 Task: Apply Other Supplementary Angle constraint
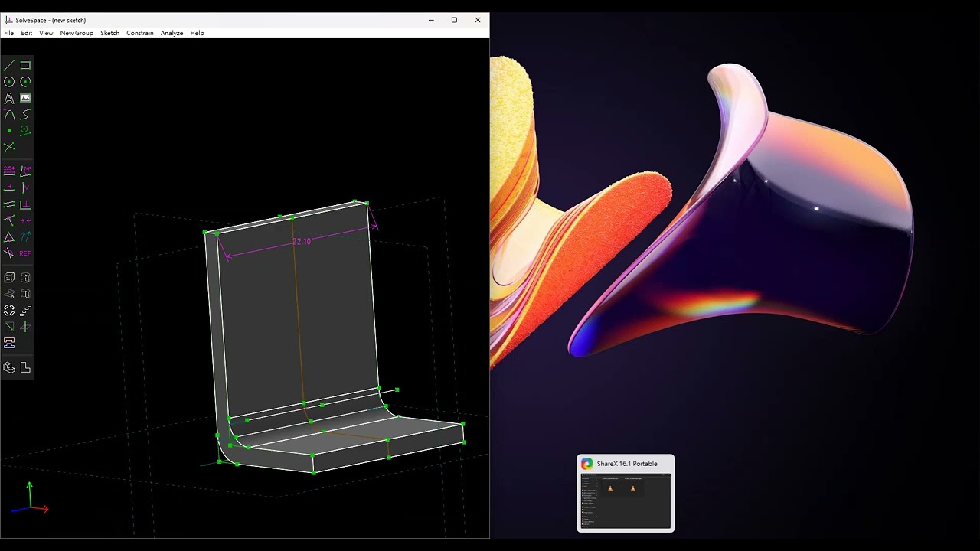(x=9, y=253)
